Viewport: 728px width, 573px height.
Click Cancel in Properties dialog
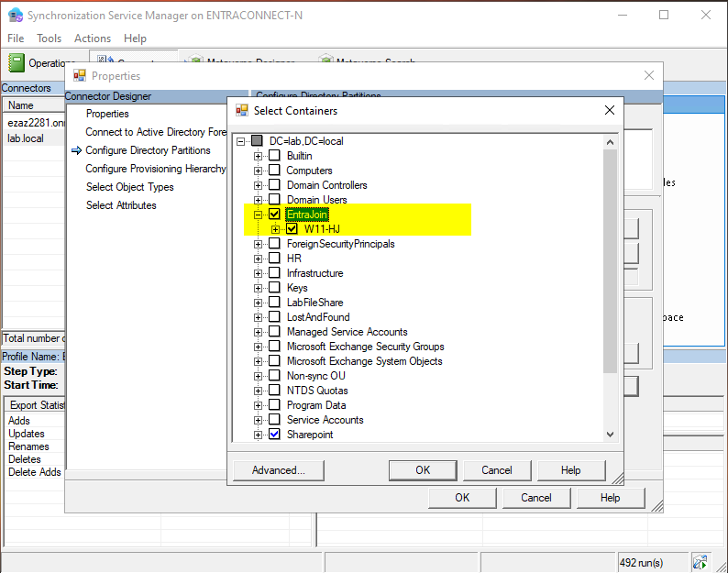[x=536, y=498]
